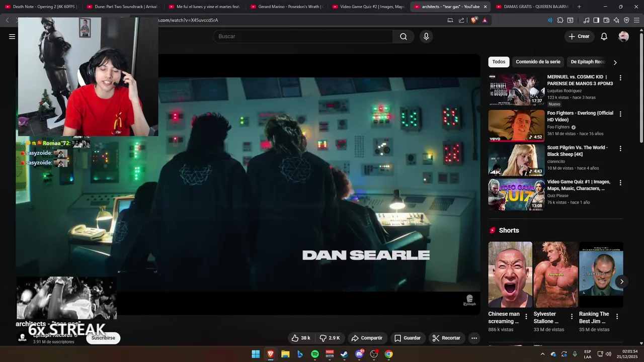This screenshot has height=362, width=644.
Task: Click the search magnifier button
Action: click(404, 36)
